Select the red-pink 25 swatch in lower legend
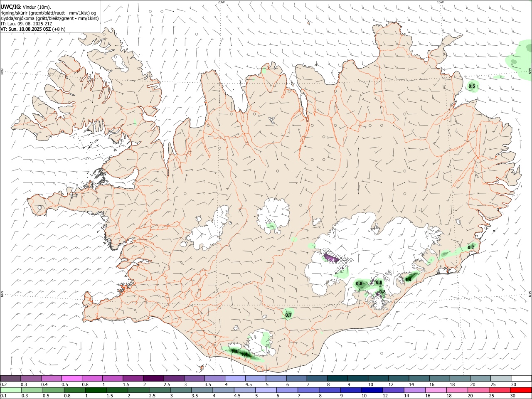The height and width of the screenshot is (399, 532). click(499, 390)
